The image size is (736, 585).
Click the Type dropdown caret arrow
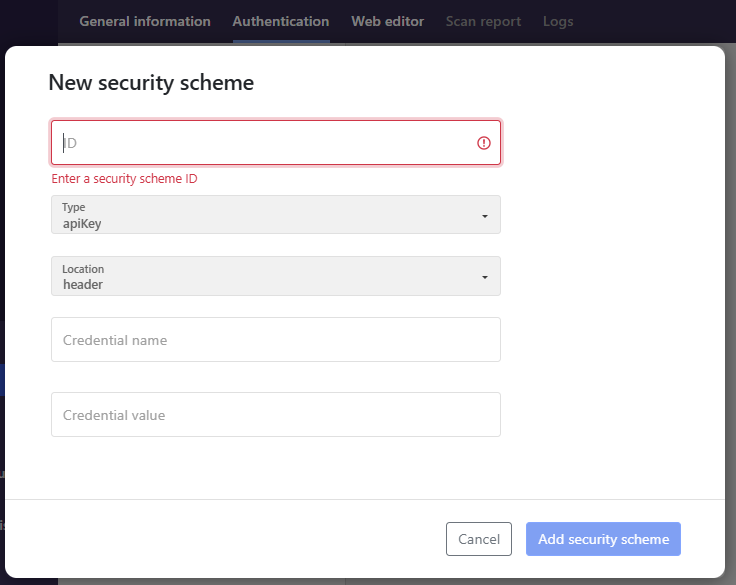click(x=484, y=216)
